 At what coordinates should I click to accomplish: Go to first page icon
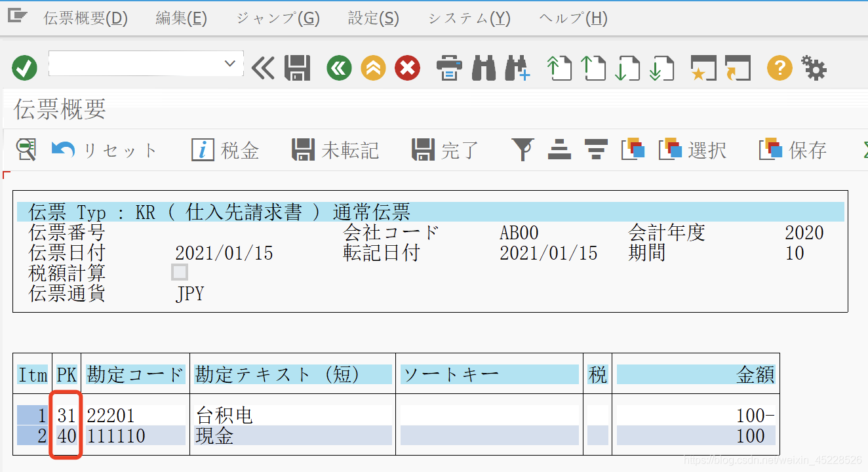[559, 68]
